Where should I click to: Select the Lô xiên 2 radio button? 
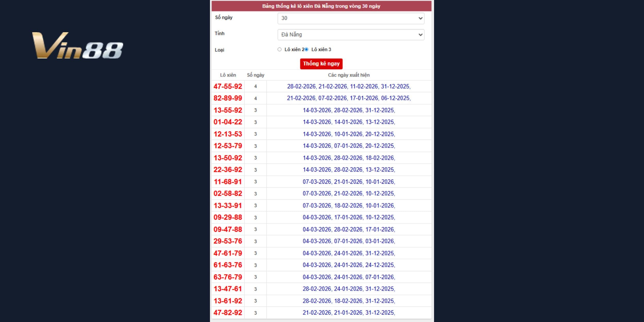(x=279, y=49)
